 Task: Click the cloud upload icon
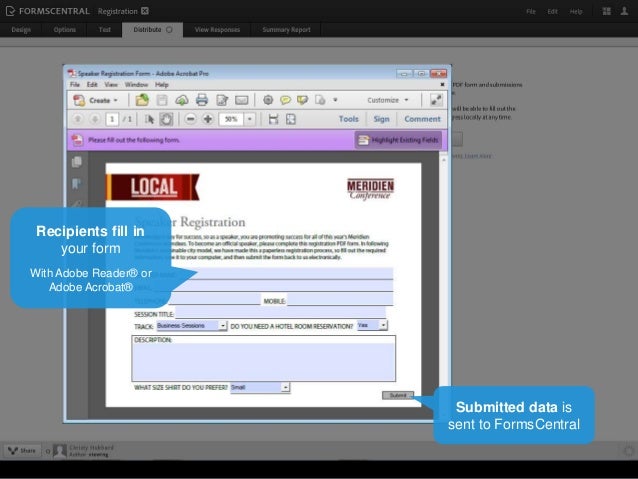[x=181, y=100]
